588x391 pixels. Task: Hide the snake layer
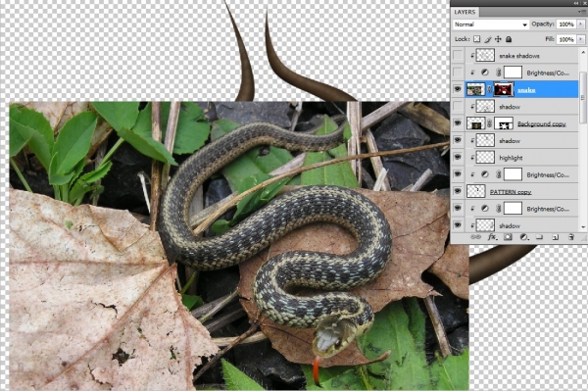[458, 89]
